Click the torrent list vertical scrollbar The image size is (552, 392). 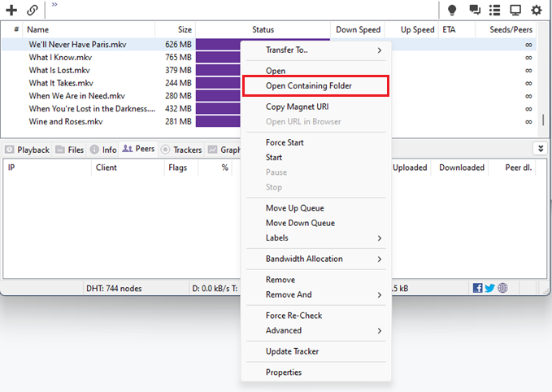pos(543,120)
